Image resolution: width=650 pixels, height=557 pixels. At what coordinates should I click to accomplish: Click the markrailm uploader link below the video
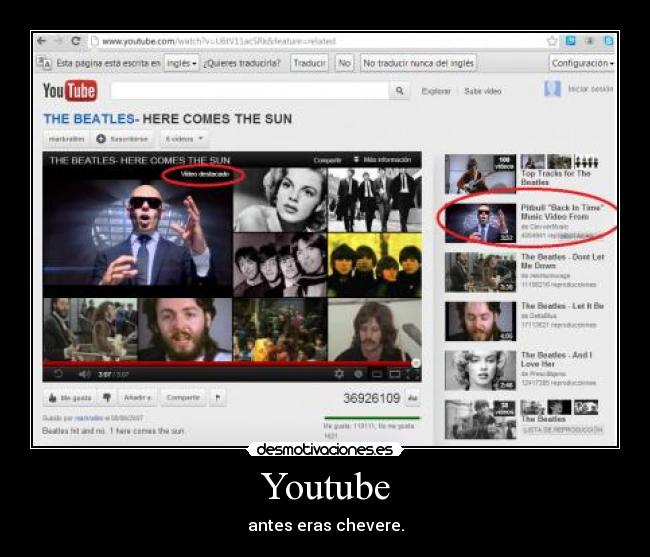click(x=89, y=418)
